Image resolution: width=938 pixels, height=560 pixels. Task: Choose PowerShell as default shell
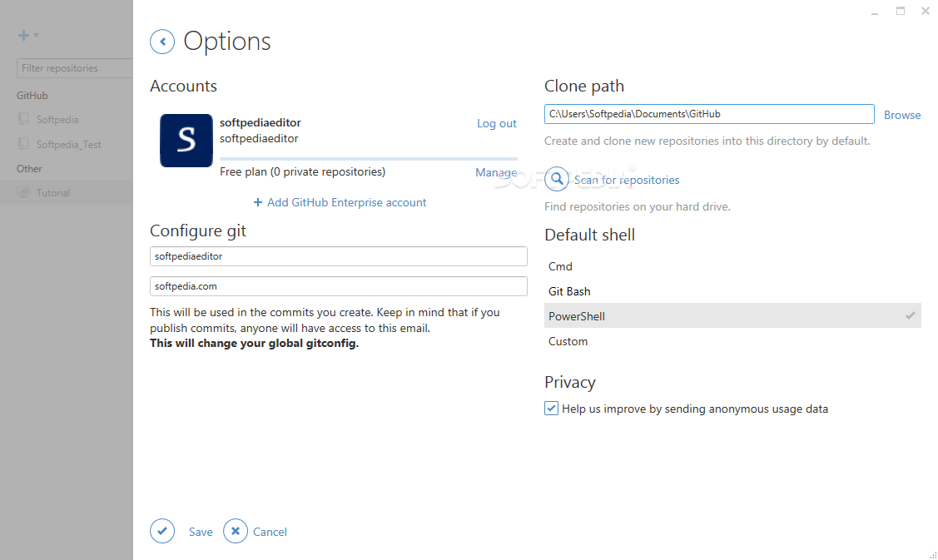pyautogui.click(x=732, y=316)
